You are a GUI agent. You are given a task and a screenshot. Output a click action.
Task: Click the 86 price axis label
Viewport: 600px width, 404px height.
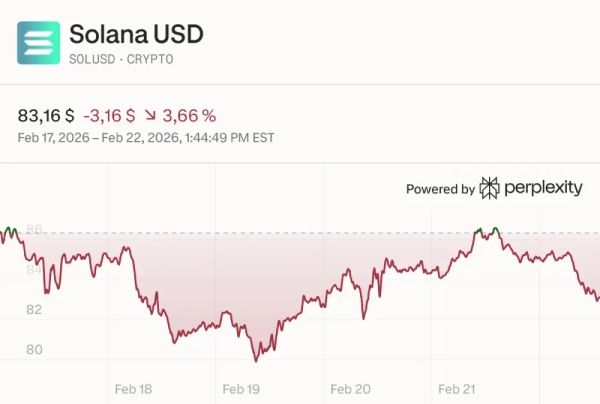pos(34,230)
